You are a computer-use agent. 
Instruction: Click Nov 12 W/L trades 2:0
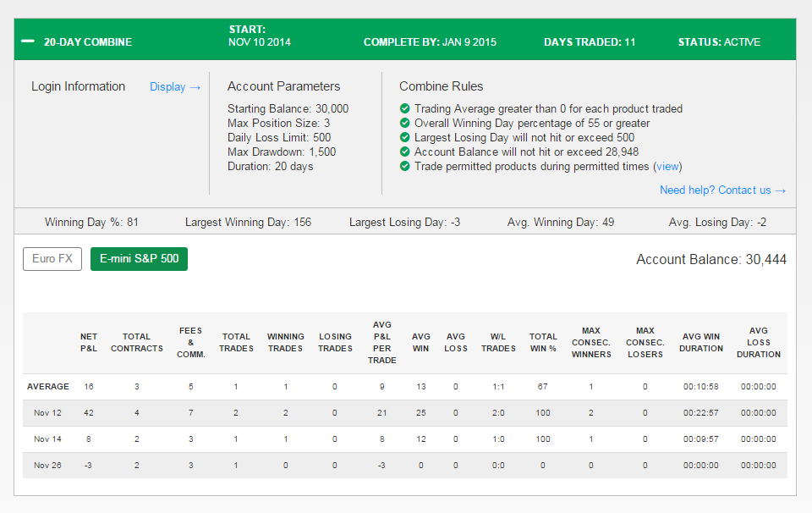(498, 413)
